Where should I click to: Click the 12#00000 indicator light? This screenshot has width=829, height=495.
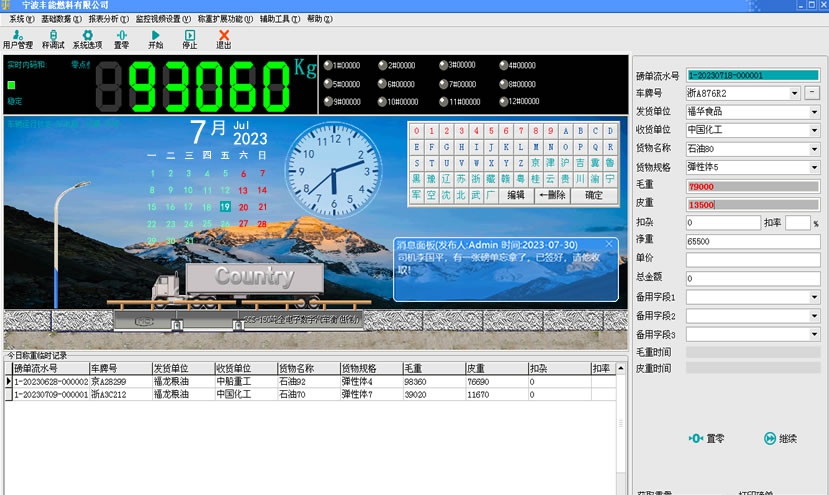[x=504, y=102]
